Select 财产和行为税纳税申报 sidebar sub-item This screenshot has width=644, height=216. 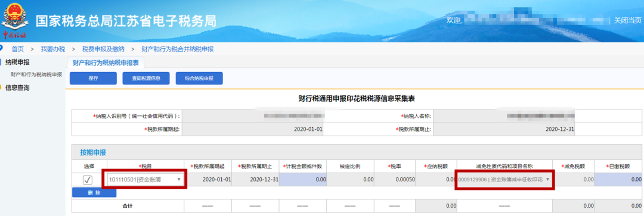(36, 74)
